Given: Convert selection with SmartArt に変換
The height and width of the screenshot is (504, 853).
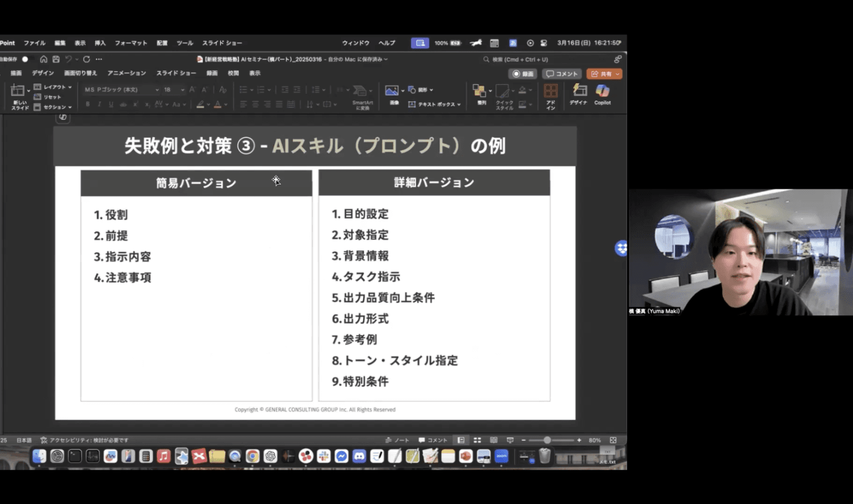Looking at the screenshot, I should point(361,95).
